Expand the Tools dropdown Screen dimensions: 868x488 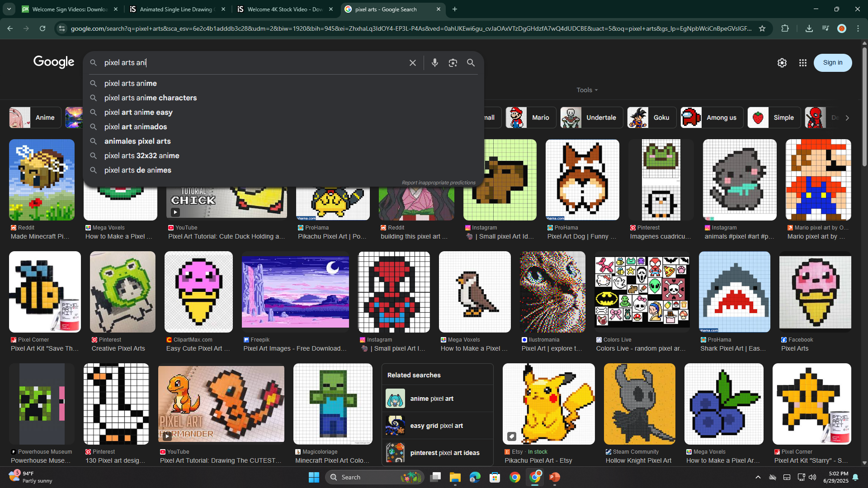[x=587, y=90]
